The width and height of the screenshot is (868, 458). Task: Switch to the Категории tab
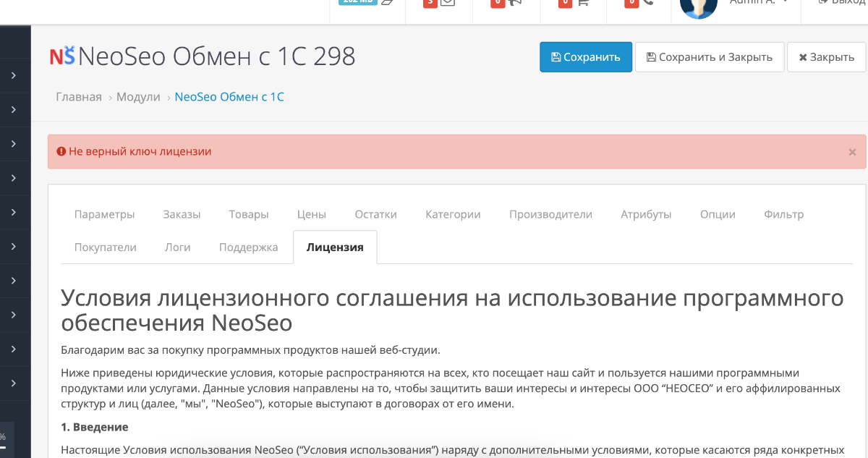pos(454,214)
